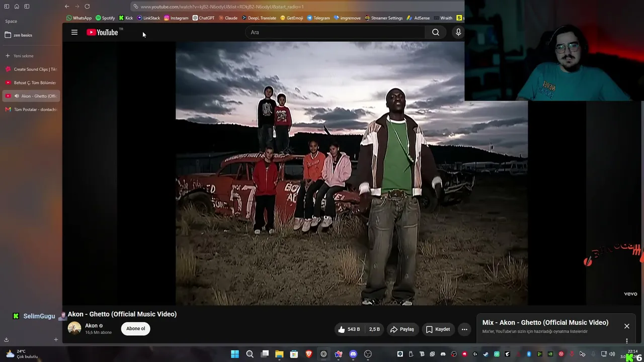The height and width of the screenshot is (362, 644).
Task: Go forward with the browser forward arrow
Action: [77, 7]
